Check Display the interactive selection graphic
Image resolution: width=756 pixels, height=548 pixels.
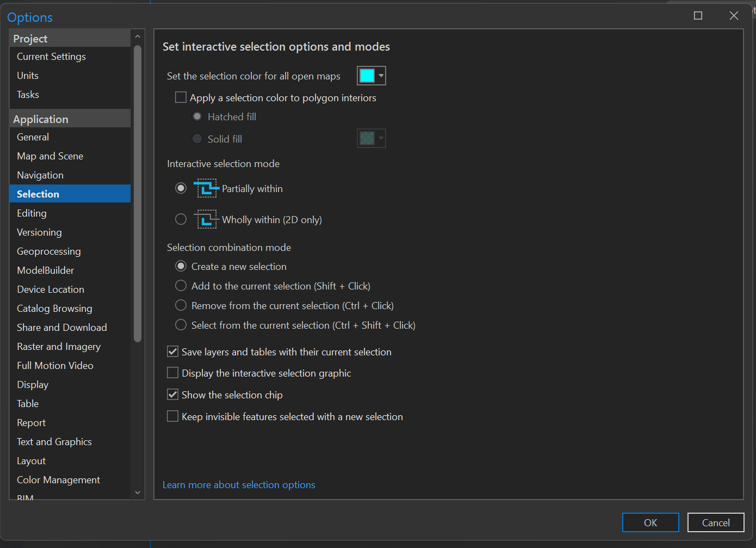173,373
